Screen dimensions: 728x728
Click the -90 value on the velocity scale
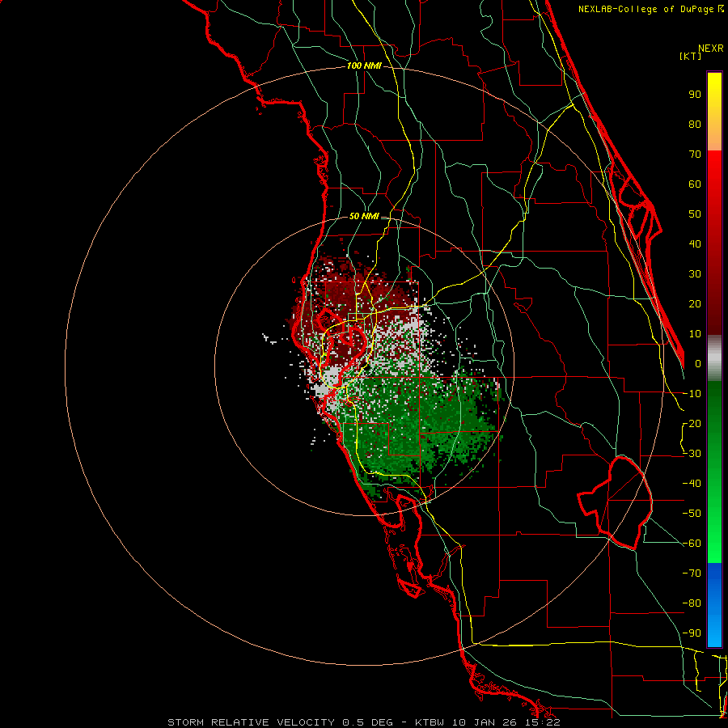click(x=692, y=633)
